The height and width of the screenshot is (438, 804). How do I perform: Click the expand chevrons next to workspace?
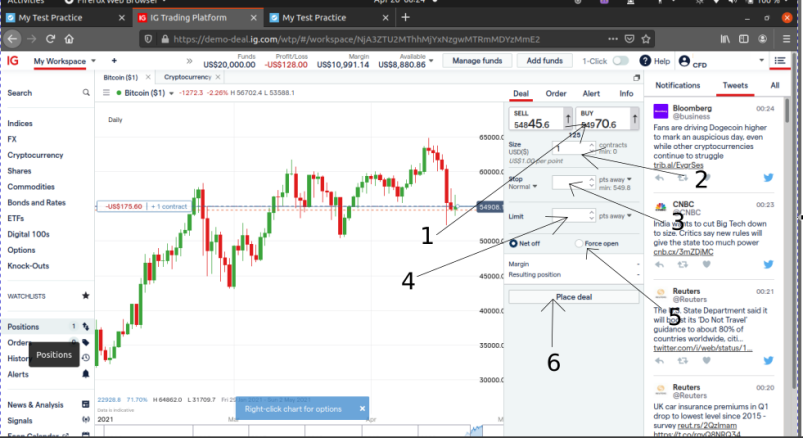[189, 61]
